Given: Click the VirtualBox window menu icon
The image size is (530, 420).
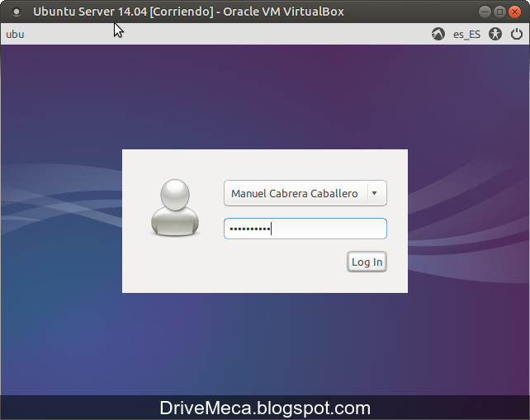Looking at the screenshot, I should (16, 12).
